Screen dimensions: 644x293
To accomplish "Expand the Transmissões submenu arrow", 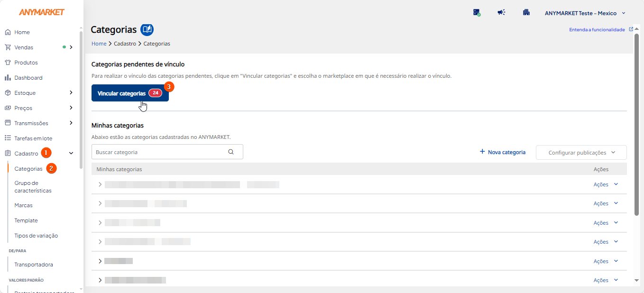I will (x=71, y=123).
